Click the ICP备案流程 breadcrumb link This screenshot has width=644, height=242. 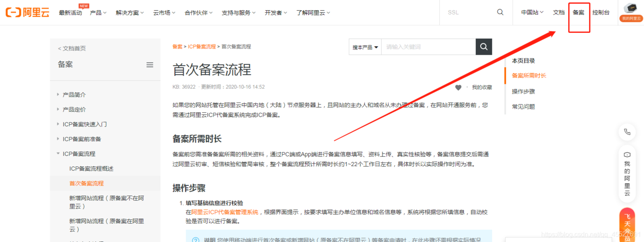click(202, 46)
